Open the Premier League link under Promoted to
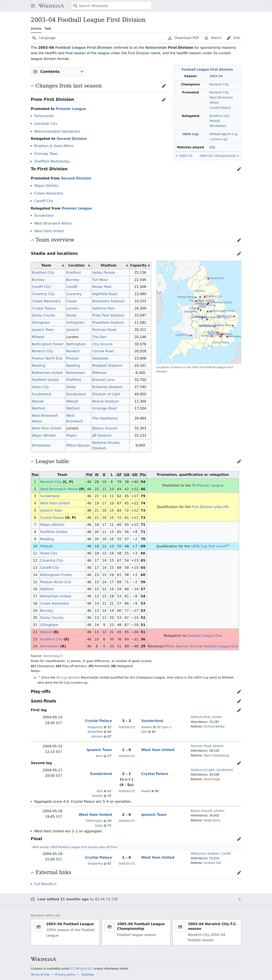This screenshot has height=980, width=272. [x=71, y=109]
